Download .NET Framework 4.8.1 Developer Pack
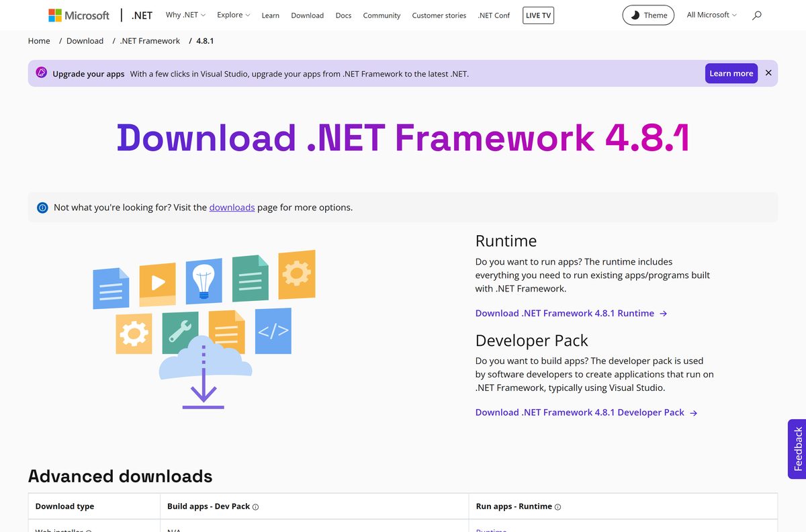806x532 pixels. (x=586, y=412)
